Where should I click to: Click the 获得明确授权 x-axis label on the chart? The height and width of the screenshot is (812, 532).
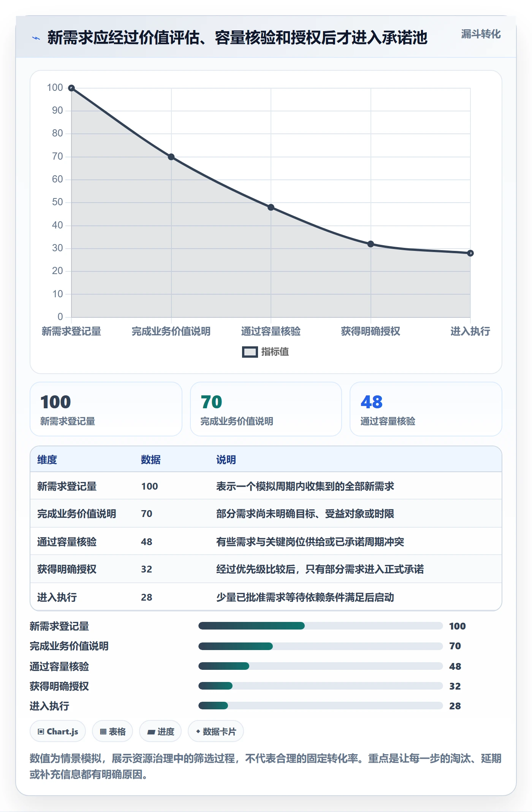371,331
